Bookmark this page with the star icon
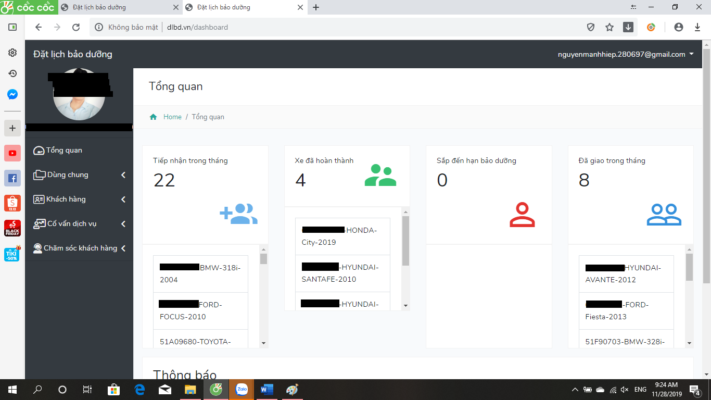The height and width of the screenshot is (400, 711). pyautogui.click(x=609, y=27)
